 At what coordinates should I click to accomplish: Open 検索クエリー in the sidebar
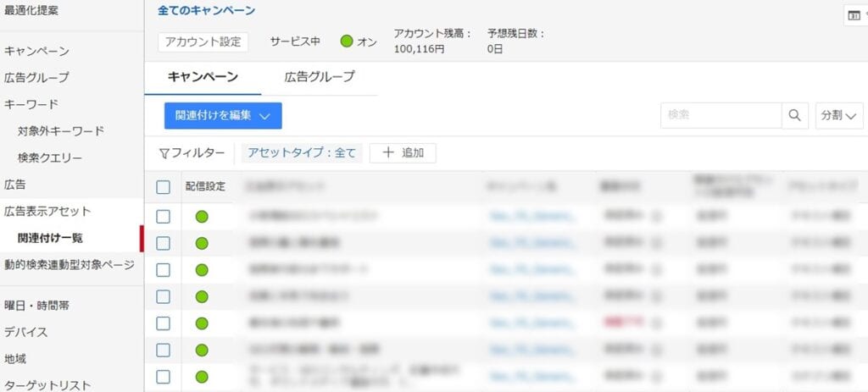[x=50, y=157]
